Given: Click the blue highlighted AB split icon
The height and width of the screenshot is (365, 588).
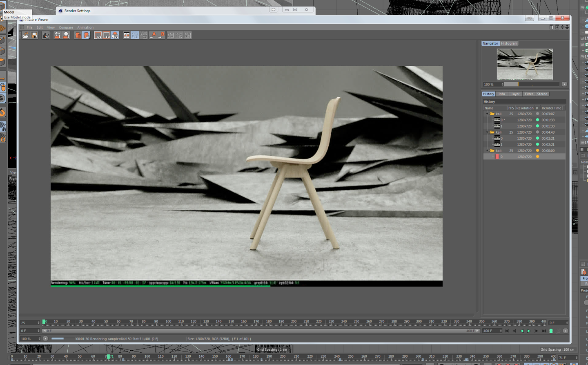Looking at the screenshot, I should (x=135, y=36).
